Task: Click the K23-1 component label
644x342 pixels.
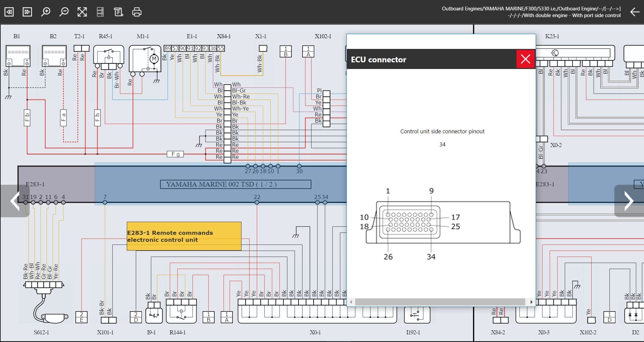Action: [x=552, y=36]
